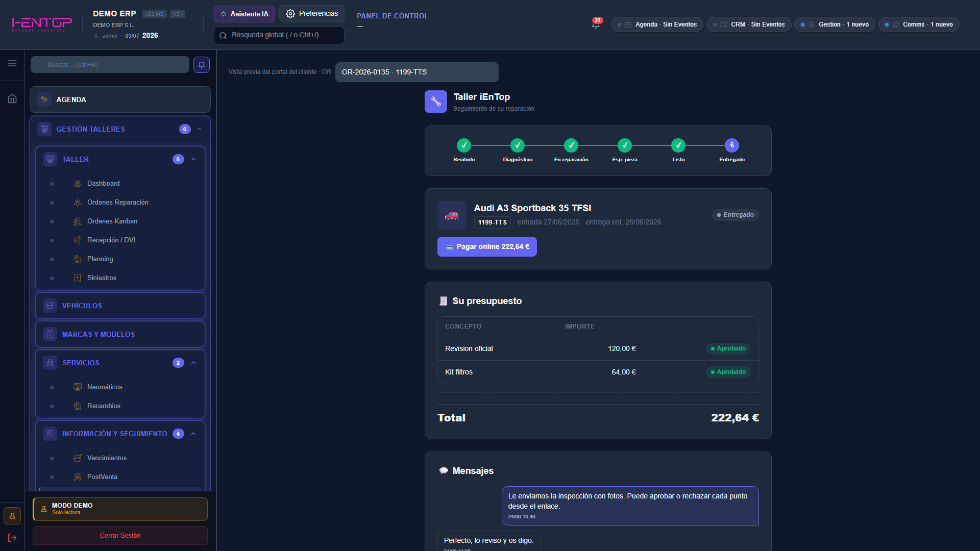Click the MARCAS Y MODELOS section icon
Screen dimensions: 980x551
click(x=50, y=334)
